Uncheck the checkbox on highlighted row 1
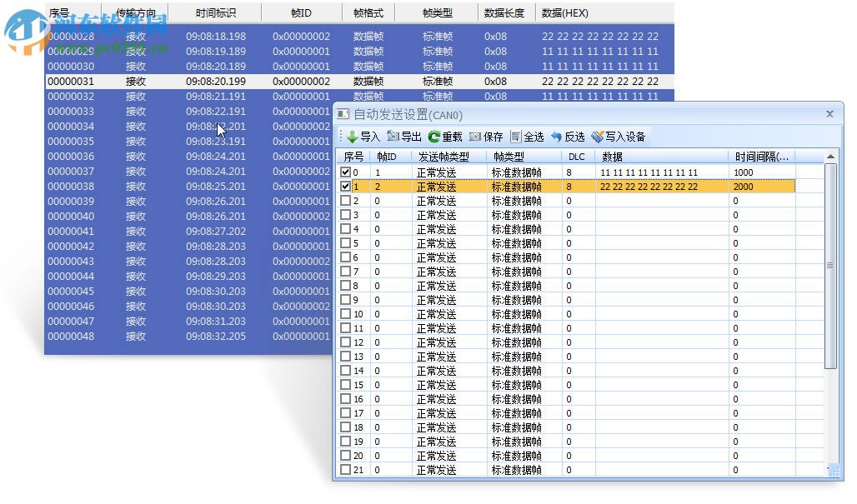Image resolution: width=857 pixels, height=504 pixels. click(x=345, y=186)
